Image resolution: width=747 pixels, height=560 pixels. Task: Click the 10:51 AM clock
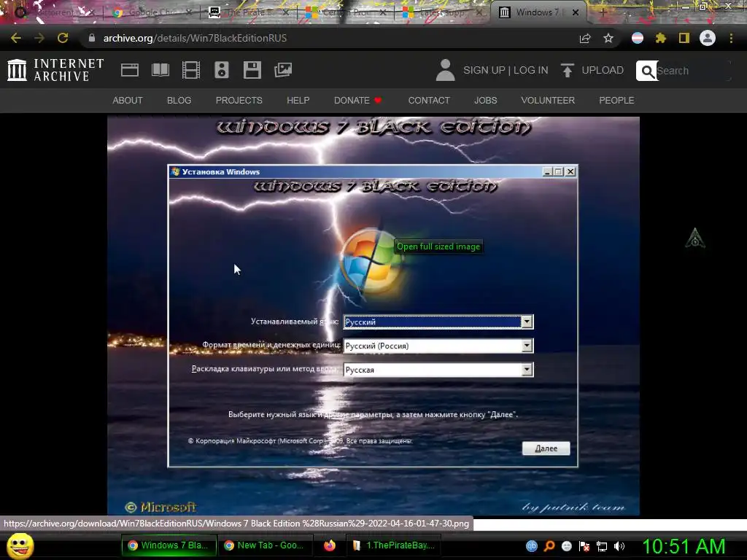pos(684,546)
